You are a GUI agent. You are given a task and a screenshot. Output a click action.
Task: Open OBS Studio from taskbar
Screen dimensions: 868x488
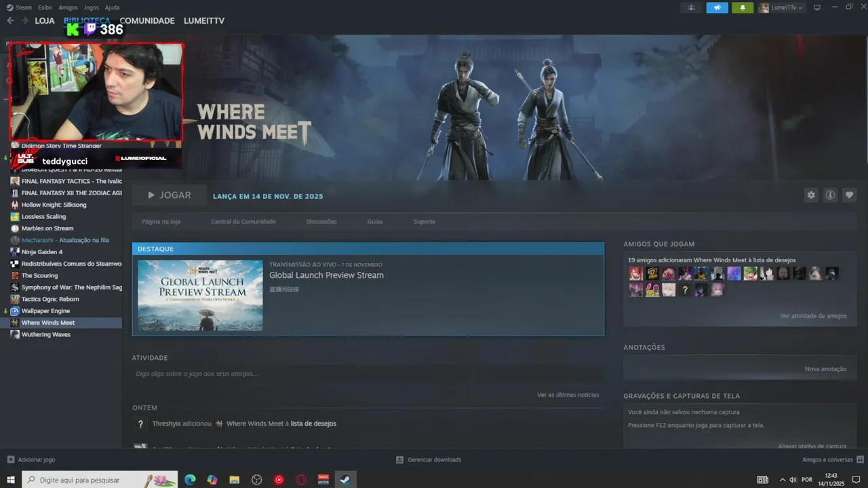coord(256,480)
